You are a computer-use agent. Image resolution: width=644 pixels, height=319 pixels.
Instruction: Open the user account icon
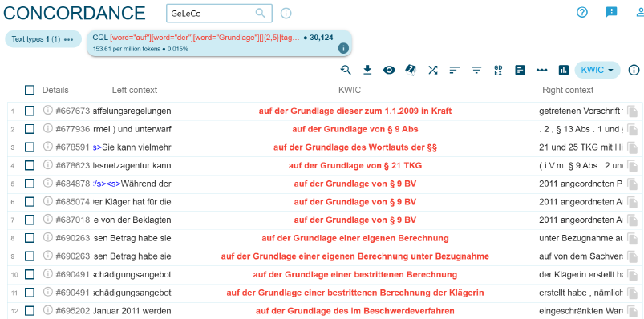pyautogui.click(x=640, y=12)
